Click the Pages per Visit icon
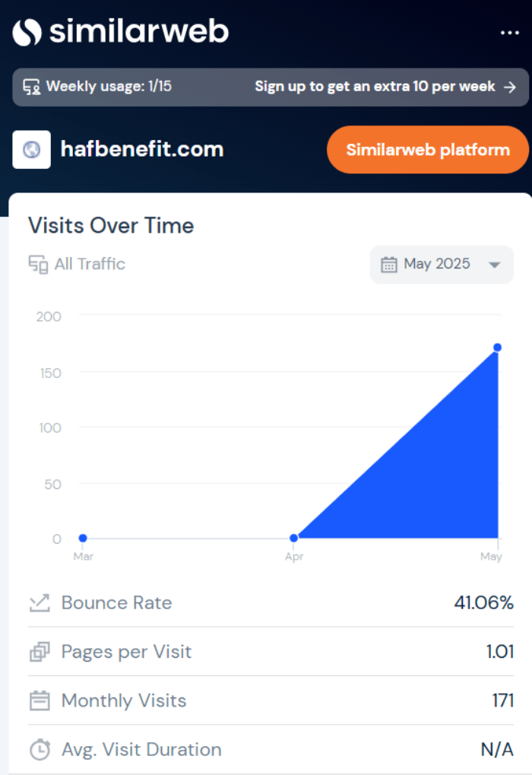The width and height of the screenshot is (532, 775). pyautogui.click(x=40, y=652)
